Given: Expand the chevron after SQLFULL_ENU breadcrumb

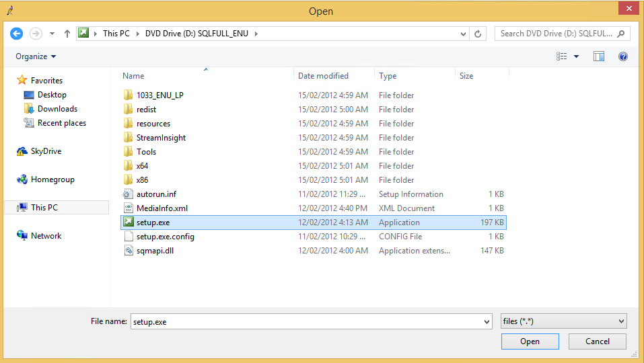Looking at the screenshot, I should tap(256, 34).
